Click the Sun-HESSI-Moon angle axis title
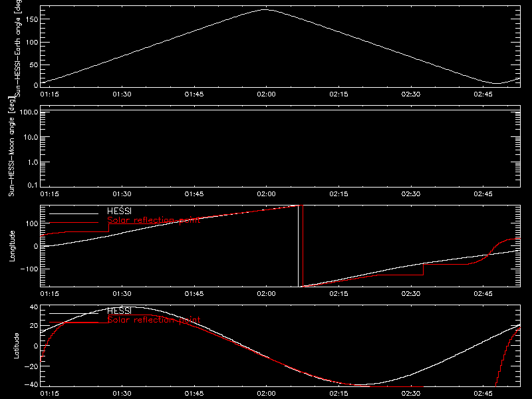The width and height of the screenshot is (532, 399). (x=11, y=146)
